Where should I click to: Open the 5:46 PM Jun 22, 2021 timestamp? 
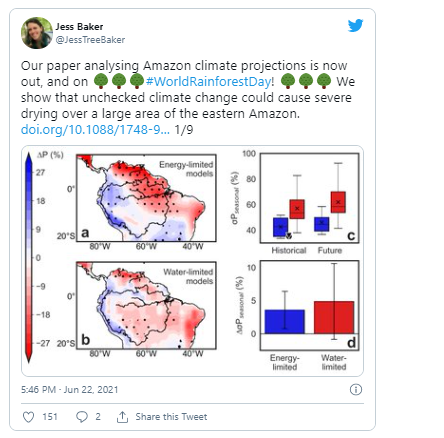point(69,389)
